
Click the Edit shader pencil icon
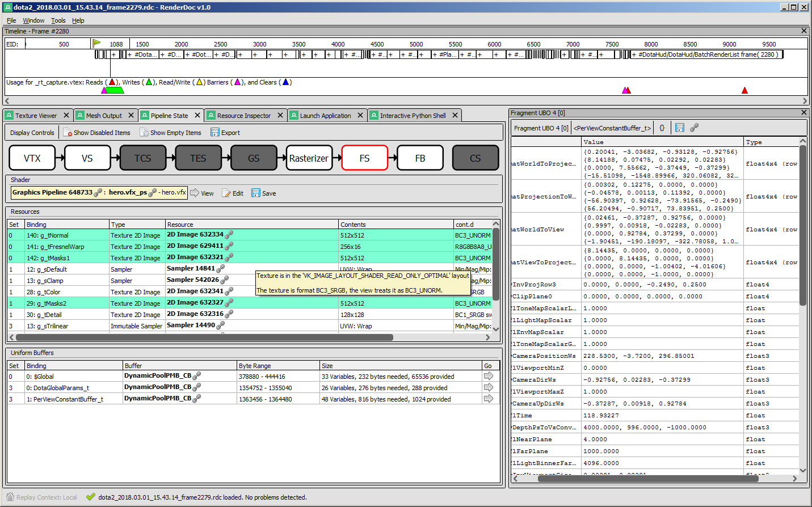226,193
